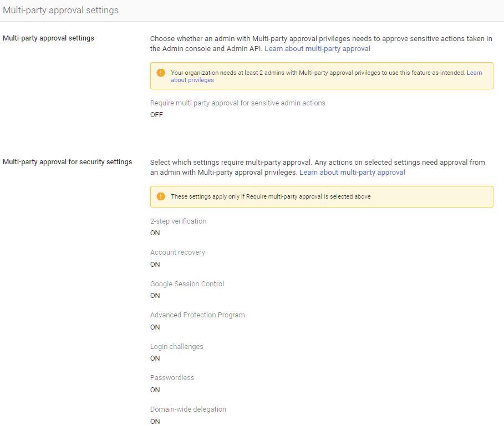Screen dimensions: 504x425
Task: Click the warning icon in the second yellow notice
Action: 161,196
